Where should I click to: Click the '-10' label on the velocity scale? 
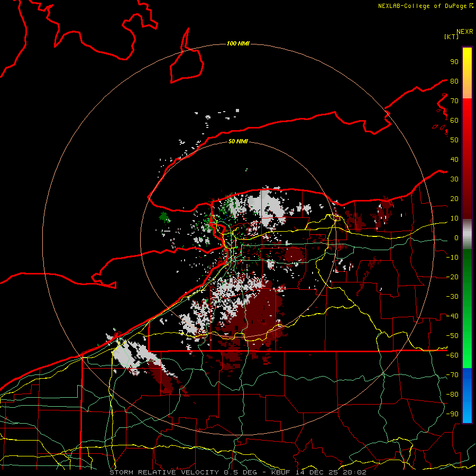[452, 258]
